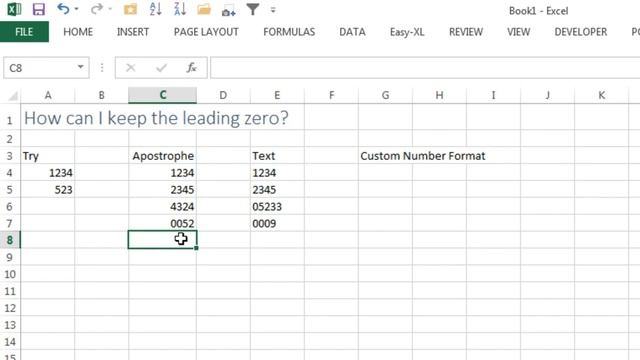Select cell C6 containing 4324
Image resolution: width=640 pixels, height=360 pixels.
click(x=162, y=207)
